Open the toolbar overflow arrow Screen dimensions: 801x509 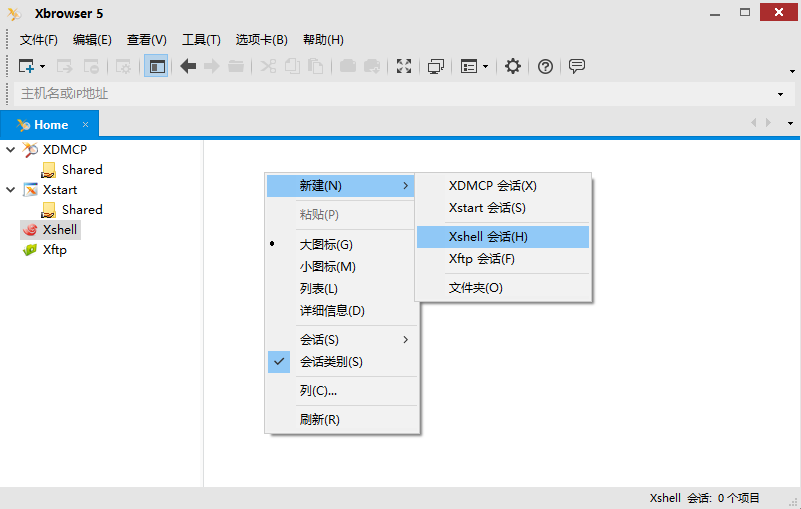tap(792, 72)
